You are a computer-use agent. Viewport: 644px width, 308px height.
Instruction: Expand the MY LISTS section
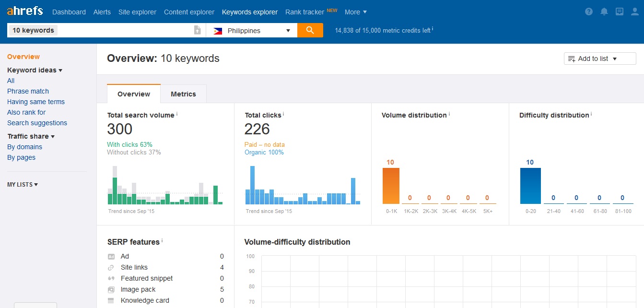click(x=23, y=184)
